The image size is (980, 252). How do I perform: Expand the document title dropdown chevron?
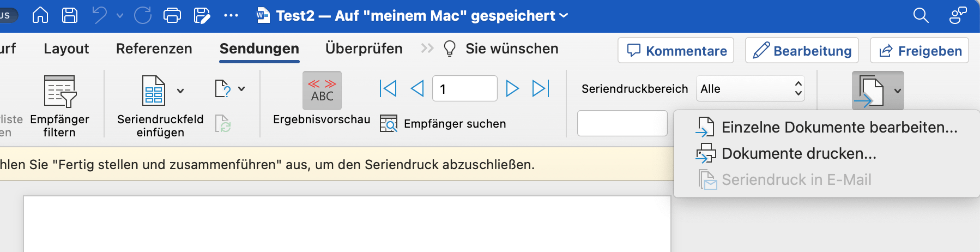click(x=564, y=15)
